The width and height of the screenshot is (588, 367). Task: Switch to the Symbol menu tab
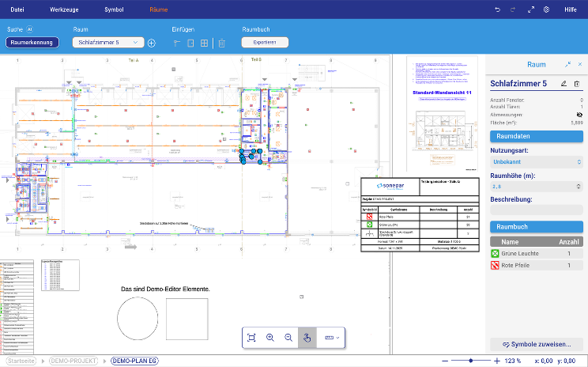(x=114, y=9)
